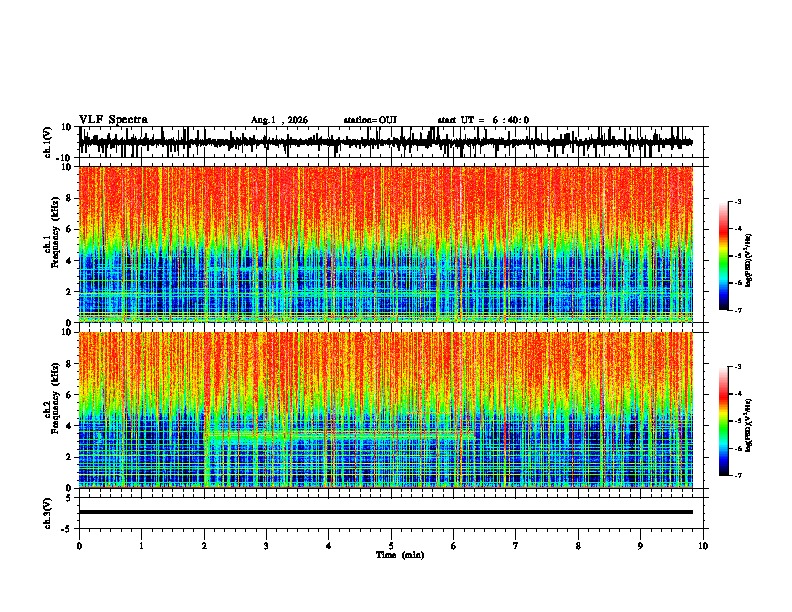Click time axis tick label "9"

(640, 546)
